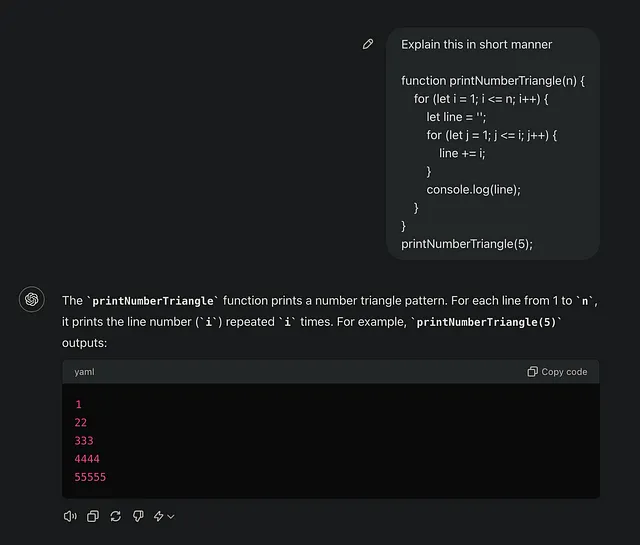Copy the response using the copy icon below
This screenshot has width=640, height=545.
click(93, 516)
